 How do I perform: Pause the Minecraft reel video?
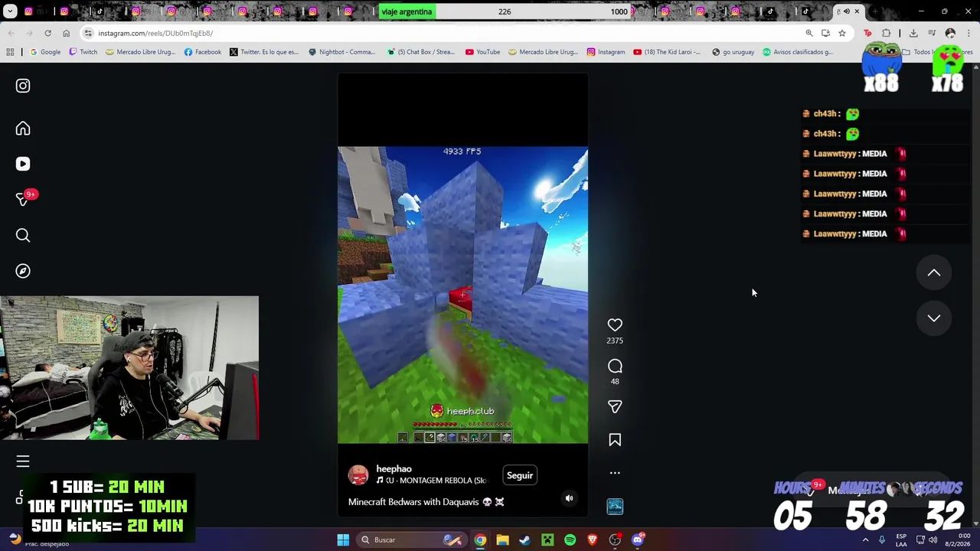point(462,295)
